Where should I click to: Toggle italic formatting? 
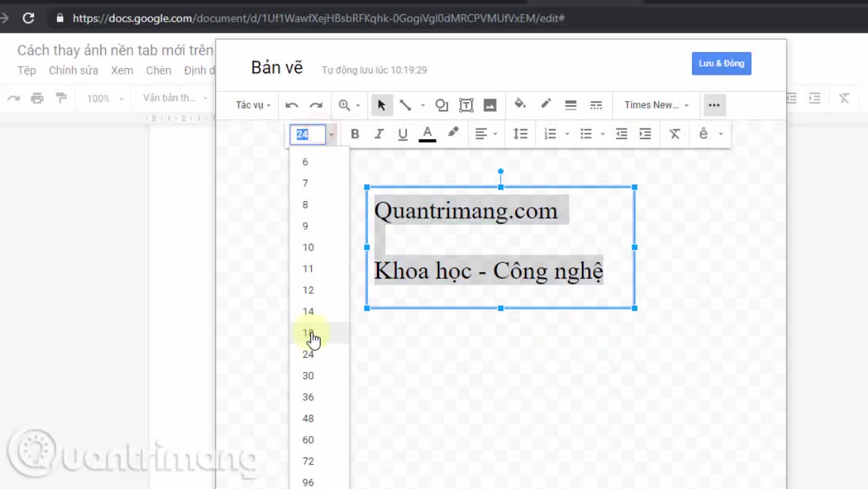(x=379, y=134)
